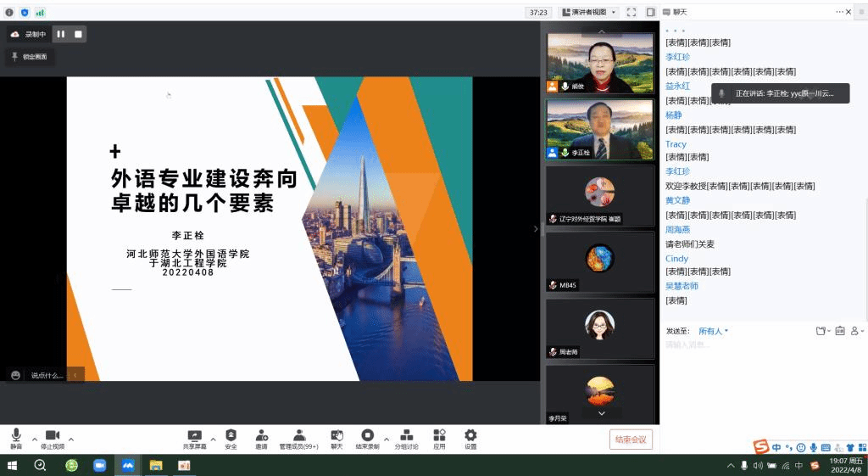
Task: Expand audio options arrow beside 静音
Action: (x=35, y=440)
